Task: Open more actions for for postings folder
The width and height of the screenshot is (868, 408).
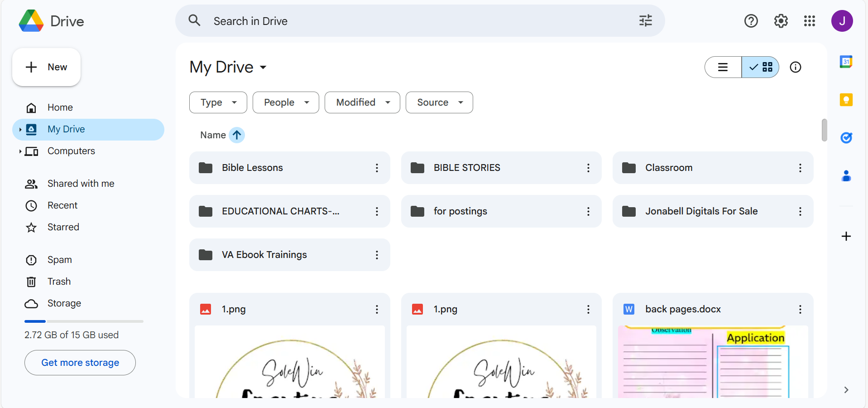Action: 588,211
